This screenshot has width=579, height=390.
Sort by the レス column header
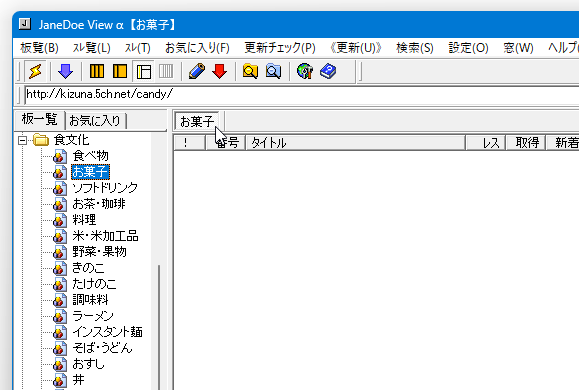pyautogui.click(x=485, y=143)
